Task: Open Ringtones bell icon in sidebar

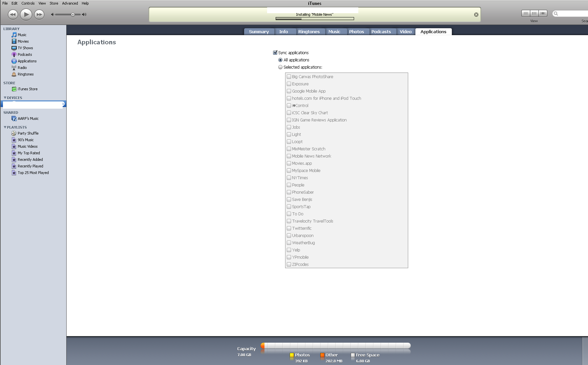Action: (14, 74)
